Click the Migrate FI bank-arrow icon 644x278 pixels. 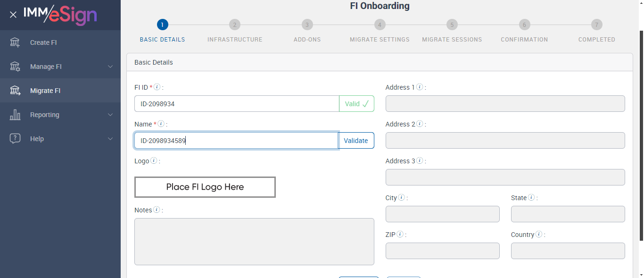coord(15,91)
